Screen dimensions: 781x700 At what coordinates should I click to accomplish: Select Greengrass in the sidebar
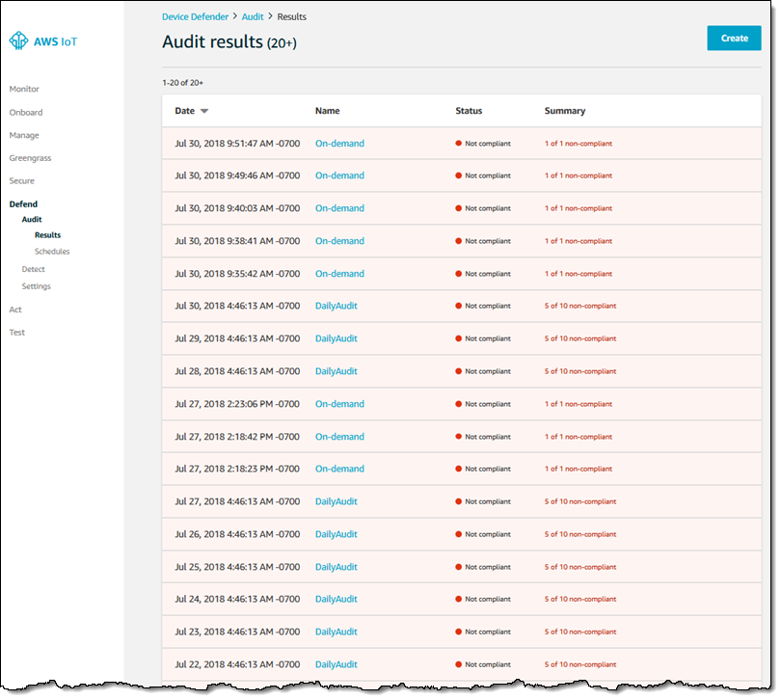[29, 158]
